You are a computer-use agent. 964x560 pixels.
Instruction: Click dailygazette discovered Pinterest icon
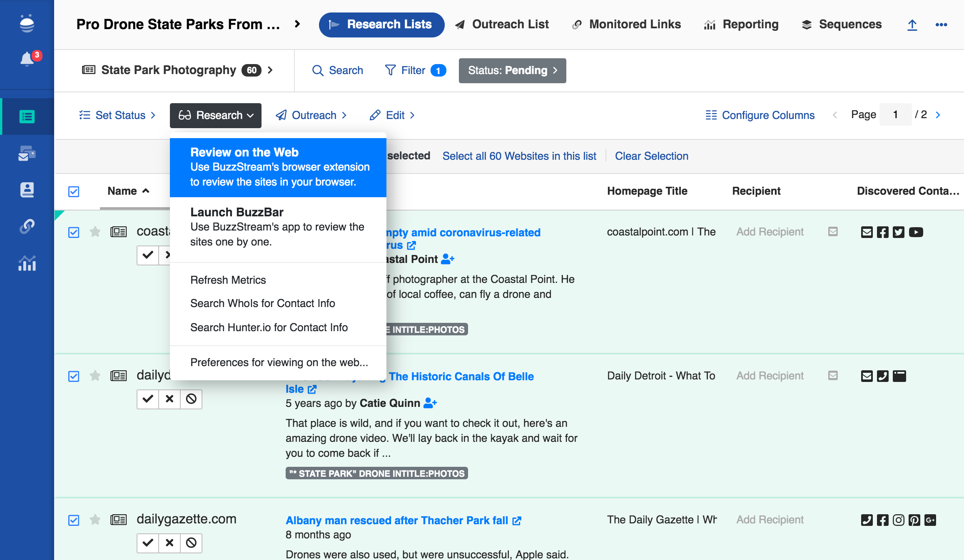click(x=914, y=520)
